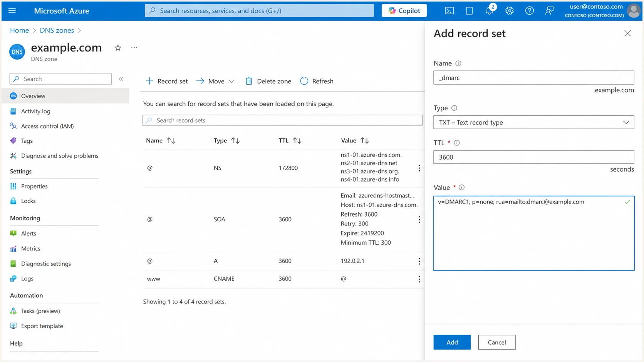The width and height of the screenshot is (644, 362).
Task: Click the Search record sets field
Action: click(282, 120)
